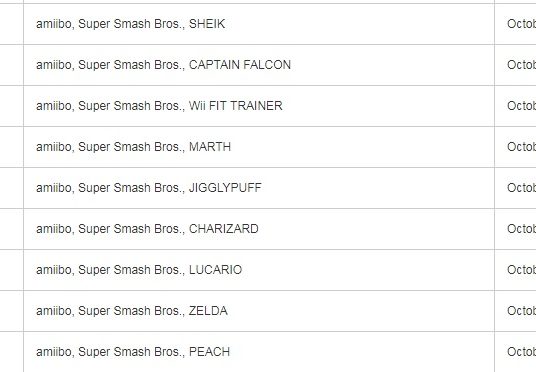Click the Wii FIT TRAINER amiibo row
This screenshot has width=536, height=372.
pos(259,106)
